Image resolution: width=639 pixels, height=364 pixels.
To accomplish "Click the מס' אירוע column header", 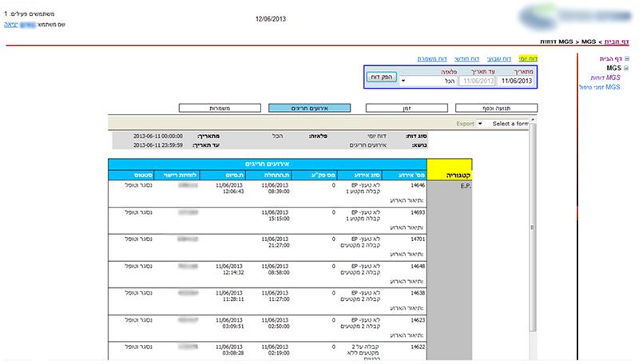I will pyautogui.click(x=404, y=175).
